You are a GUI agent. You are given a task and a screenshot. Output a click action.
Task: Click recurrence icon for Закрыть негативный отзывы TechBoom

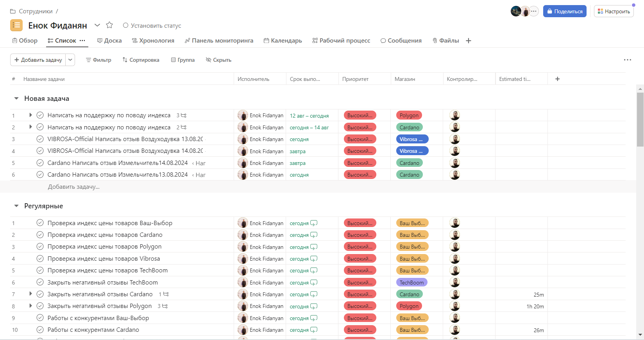coord(314,283)
